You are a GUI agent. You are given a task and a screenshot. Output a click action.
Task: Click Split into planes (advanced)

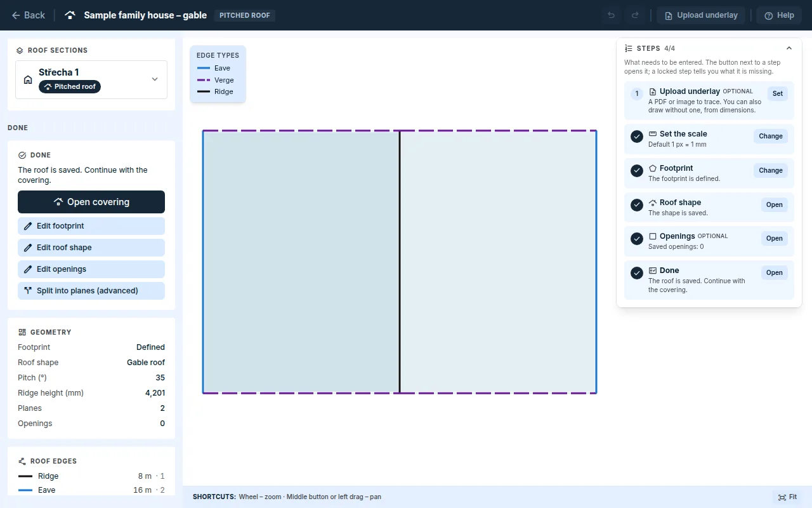(x=91, y=291)
